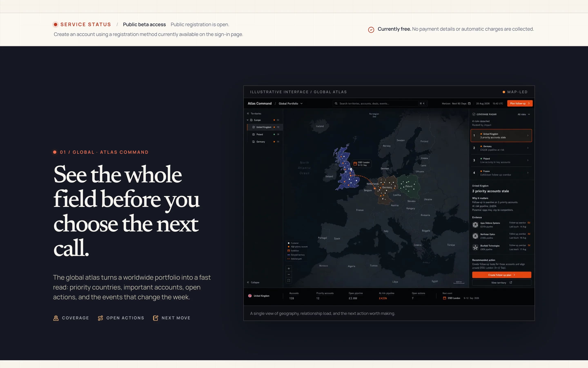Click the Public beta access label
588x368 pixels.
pyautogui.click(x=144, y=25)
